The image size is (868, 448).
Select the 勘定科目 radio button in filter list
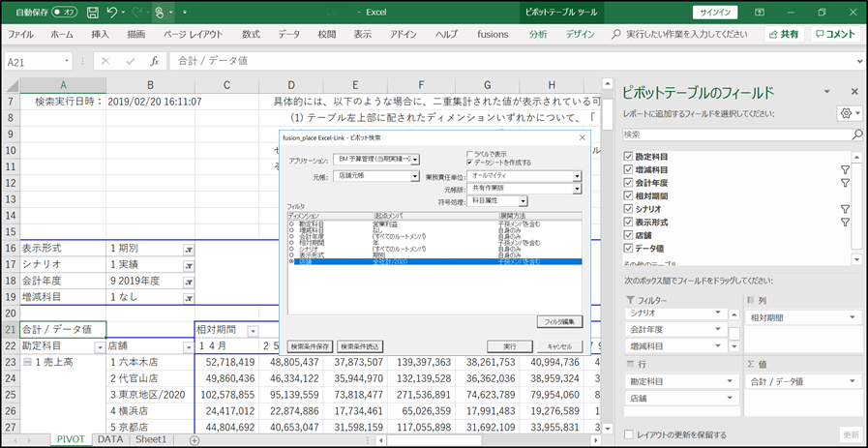coord(290,224)
